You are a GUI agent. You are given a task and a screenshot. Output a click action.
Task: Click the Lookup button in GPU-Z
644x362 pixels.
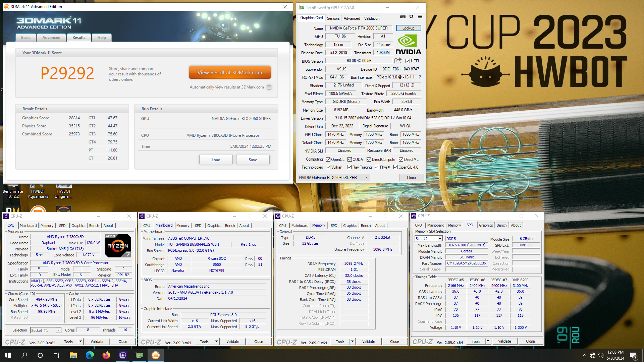(x=408, y=28)
